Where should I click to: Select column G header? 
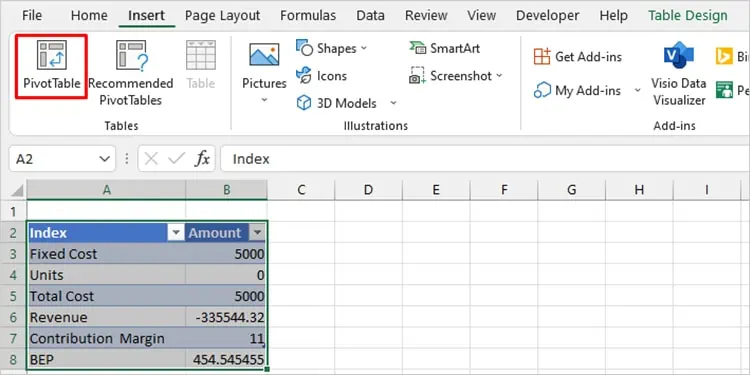tap(572, 190)
